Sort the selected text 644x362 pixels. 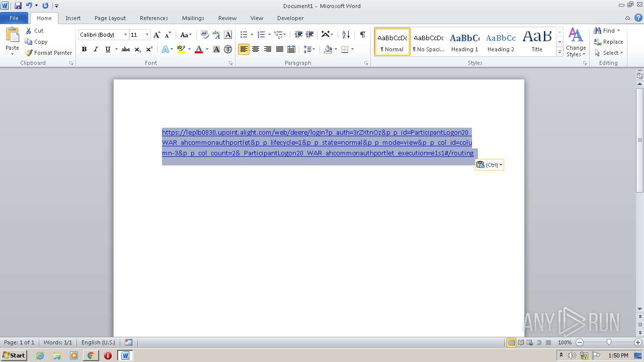pos(346,35)
